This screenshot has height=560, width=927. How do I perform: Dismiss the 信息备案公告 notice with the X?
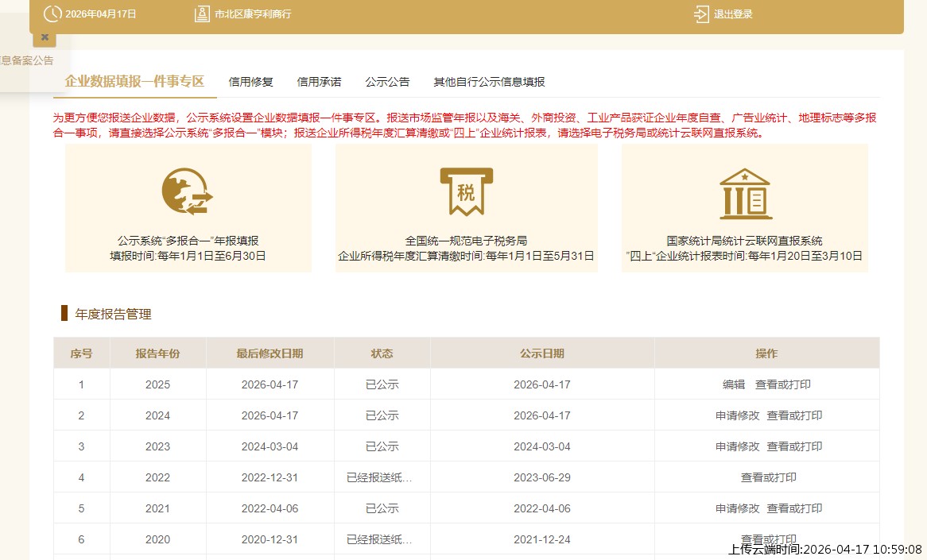click(x=45, y=37)
